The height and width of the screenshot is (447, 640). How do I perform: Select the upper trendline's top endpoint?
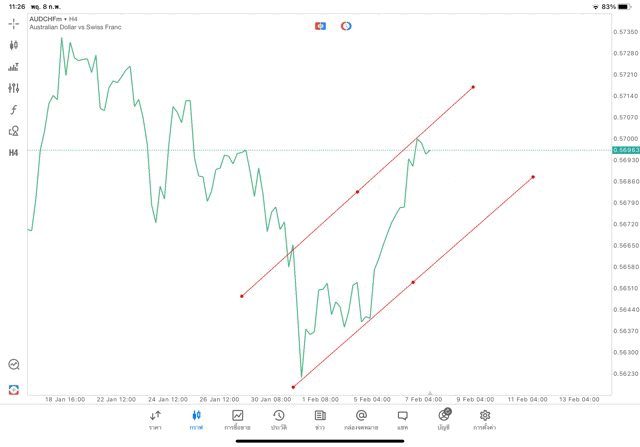(x=473, y=87)
